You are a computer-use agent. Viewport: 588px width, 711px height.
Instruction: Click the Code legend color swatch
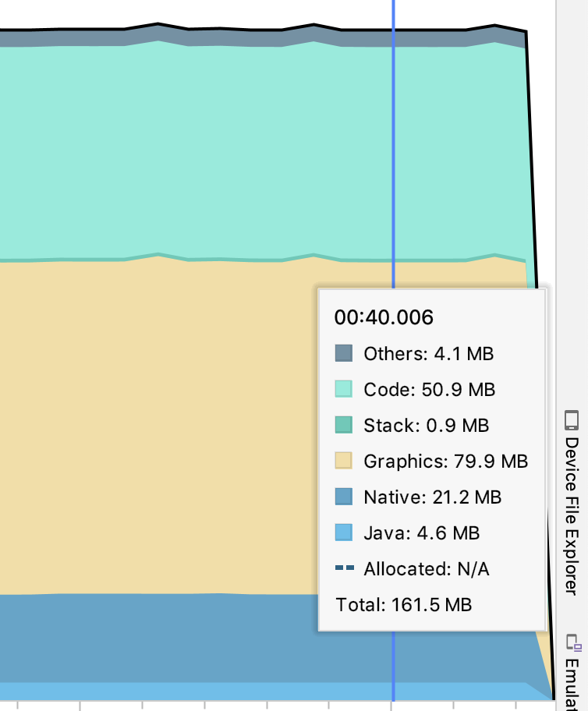[x=344, y=389]
